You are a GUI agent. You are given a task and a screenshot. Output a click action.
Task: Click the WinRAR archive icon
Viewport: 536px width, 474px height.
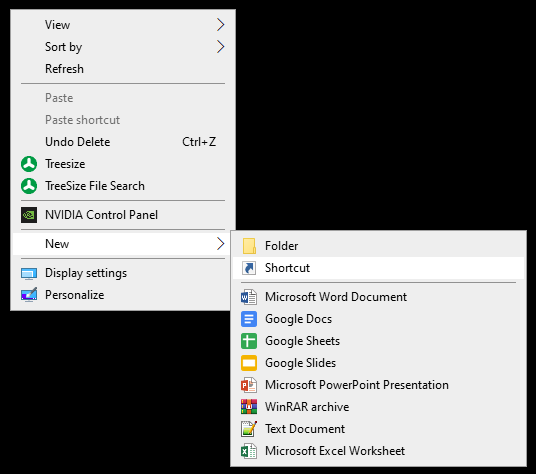click(x=249, y=407)
